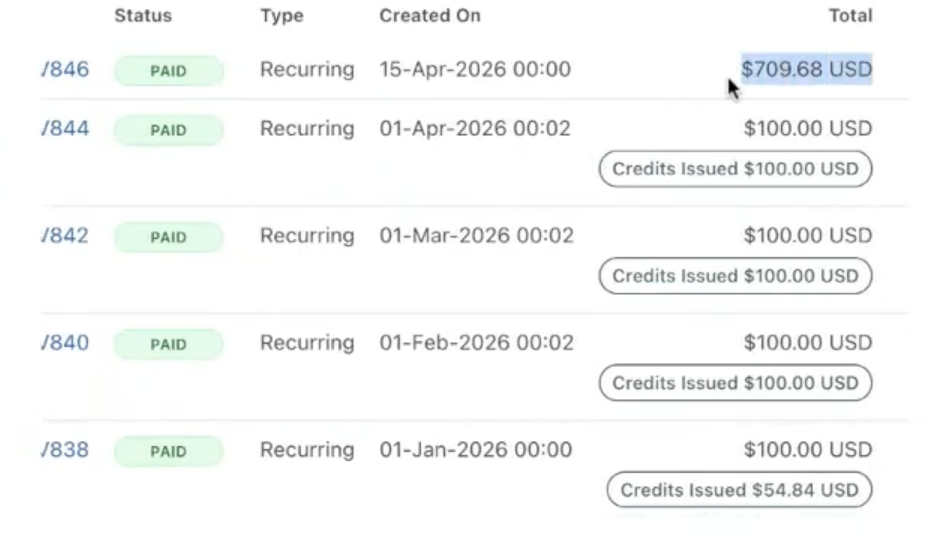This screenshot has height=544, width=944.
Task: Click PAID badge for 01-Apr-2026 invoice
Action: (169, 130)
